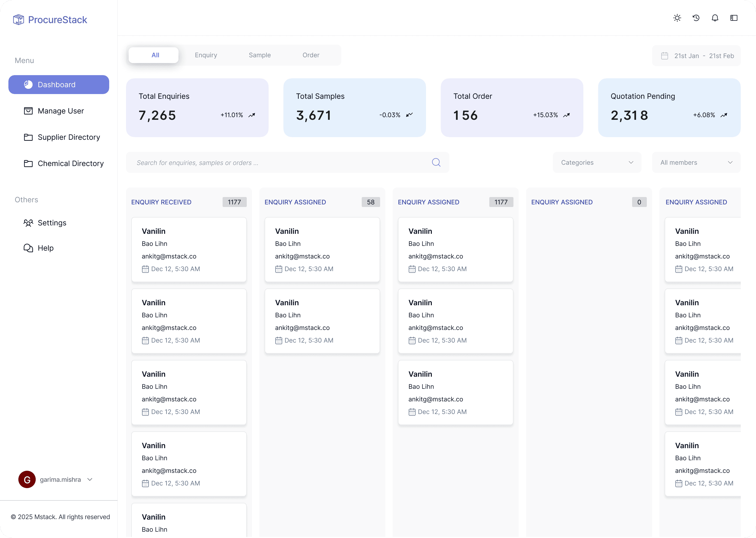756x538 pixels.
Task: Open the Total Enquiries 7,265 card
Action: [x=197, y=108]
